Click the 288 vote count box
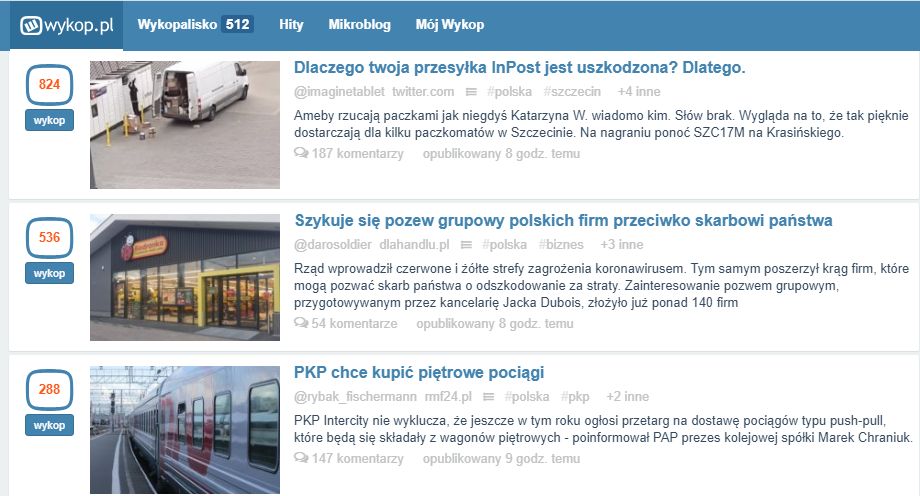This screenshot has height=496, width=920. click(x=49, y=389)
